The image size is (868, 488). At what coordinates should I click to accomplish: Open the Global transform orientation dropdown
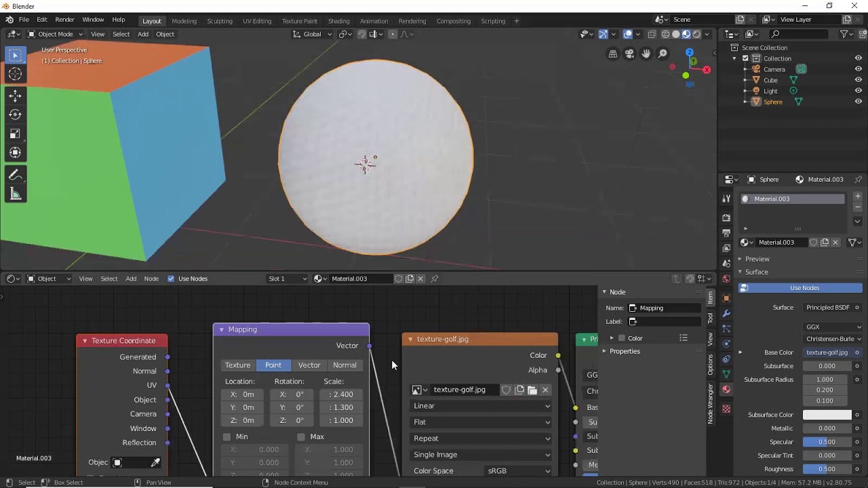click(313, 34)
